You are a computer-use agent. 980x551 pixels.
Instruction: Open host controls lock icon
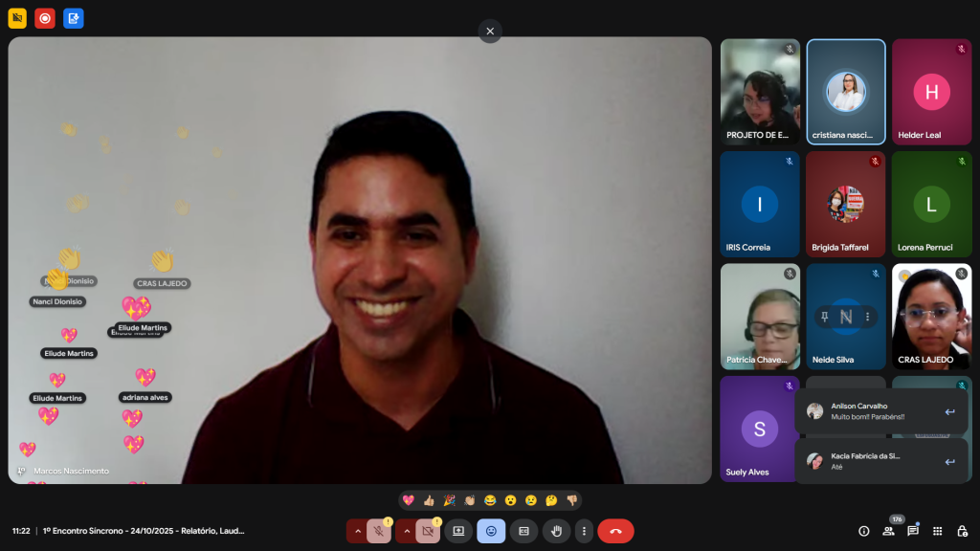(x=963, y=531)
